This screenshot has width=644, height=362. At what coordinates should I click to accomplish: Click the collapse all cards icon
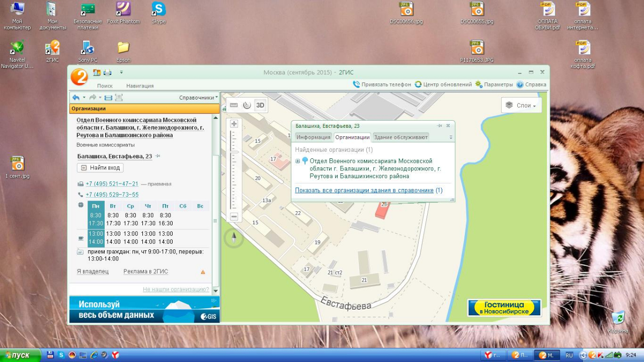click(119, 98)
